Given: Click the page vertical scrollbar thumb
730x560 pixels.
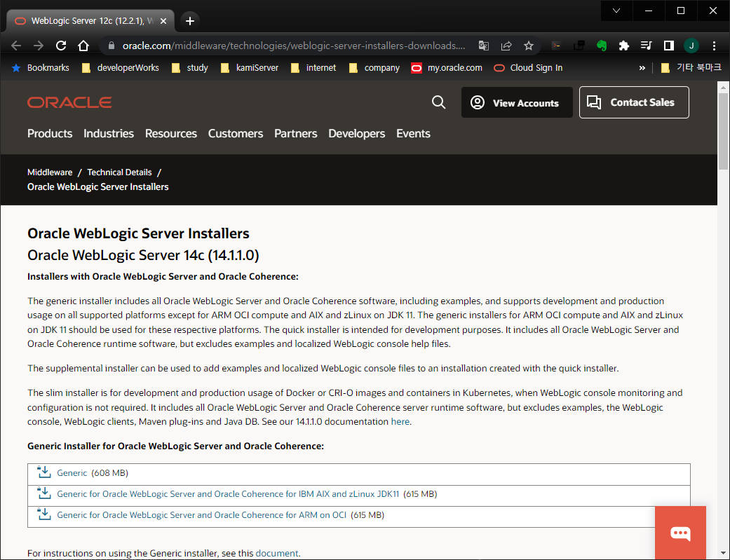Looking at the screenshot, I should (723, 131).
